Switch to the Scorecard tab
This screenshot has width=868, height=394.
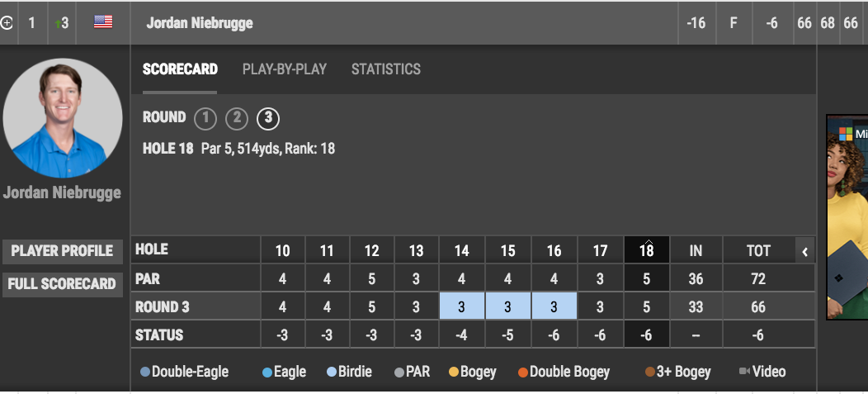point(180,69)
